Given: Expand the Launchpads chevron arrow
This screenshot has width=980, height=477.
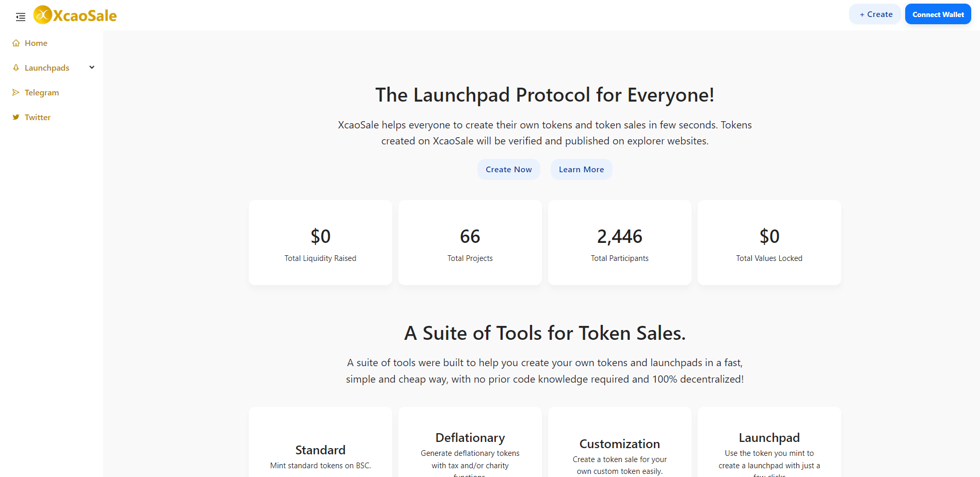Looking at the screenshot, I should (x=92, y=68).
